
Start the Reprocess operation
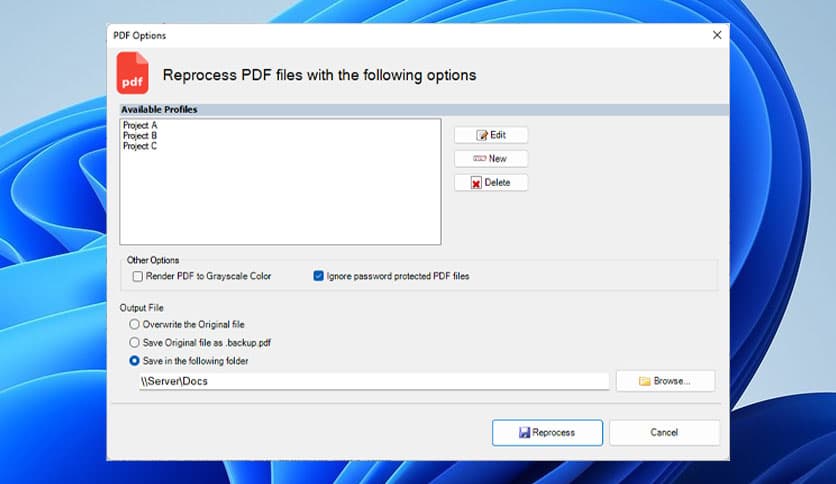tap(548, 432)
